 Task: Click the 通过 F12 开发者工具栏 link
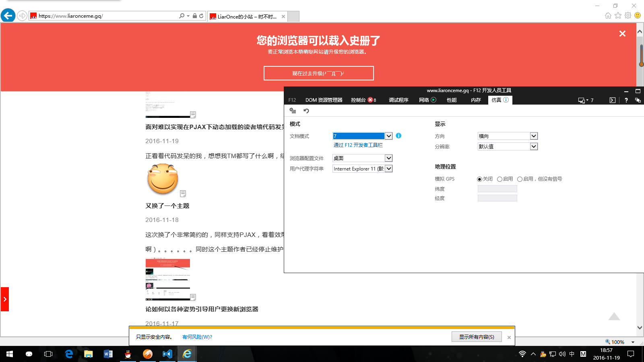[x=358, y=145]
